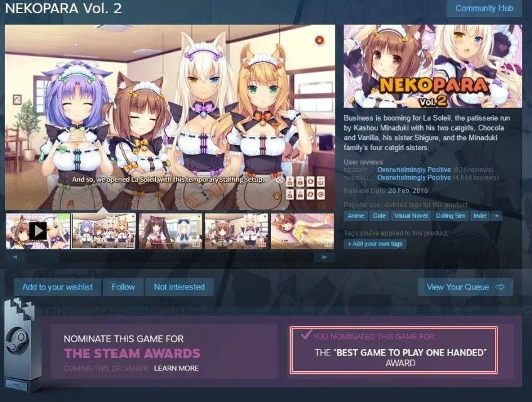Click the arrow icon on View Your Queue
Screen dimensions: 532x402
point(500,287)
